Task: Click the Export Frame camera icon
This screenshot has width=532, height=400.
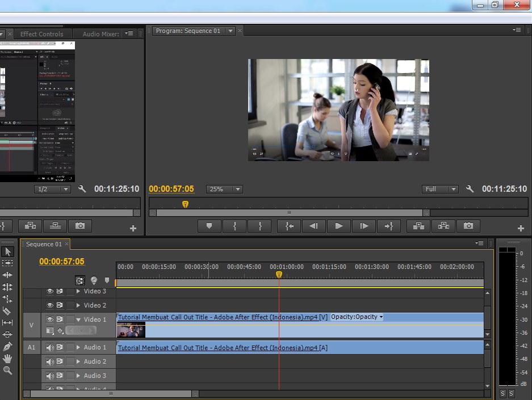Action: point(468,226)
